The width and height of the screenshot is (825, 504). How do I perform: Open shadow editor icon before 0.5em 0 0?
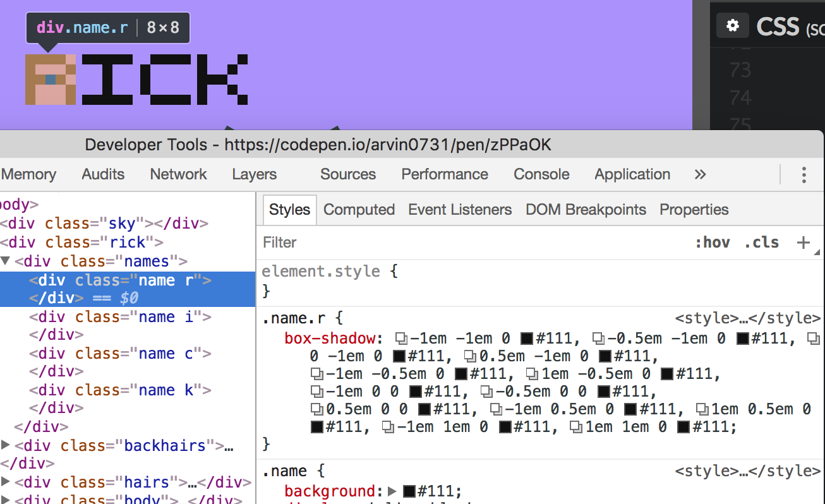point(317,409)
